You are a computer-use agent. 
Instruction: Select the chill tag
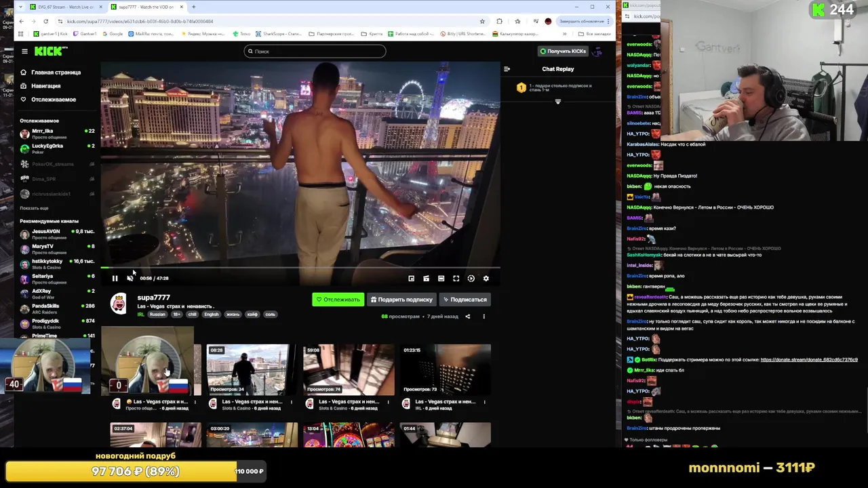tap(192, 314)
